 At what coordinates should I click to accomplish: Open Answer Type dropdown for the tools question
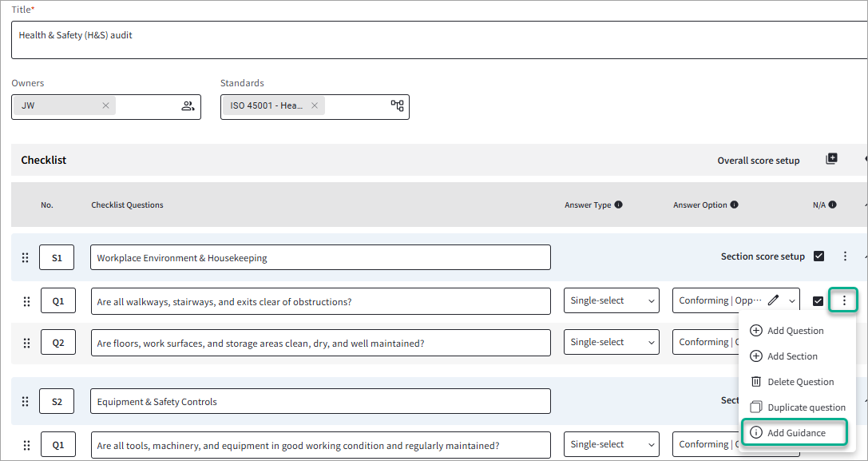pos(612,444)
